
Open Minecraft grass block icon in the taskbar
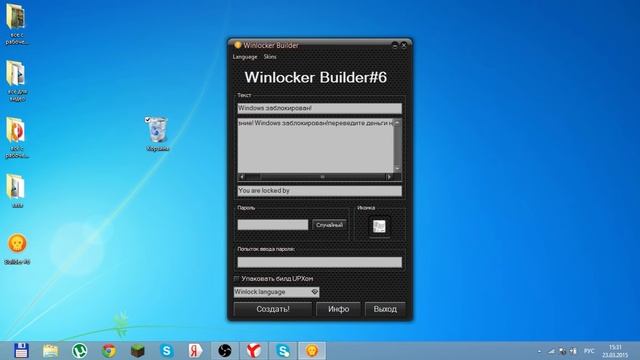(138, 351)
